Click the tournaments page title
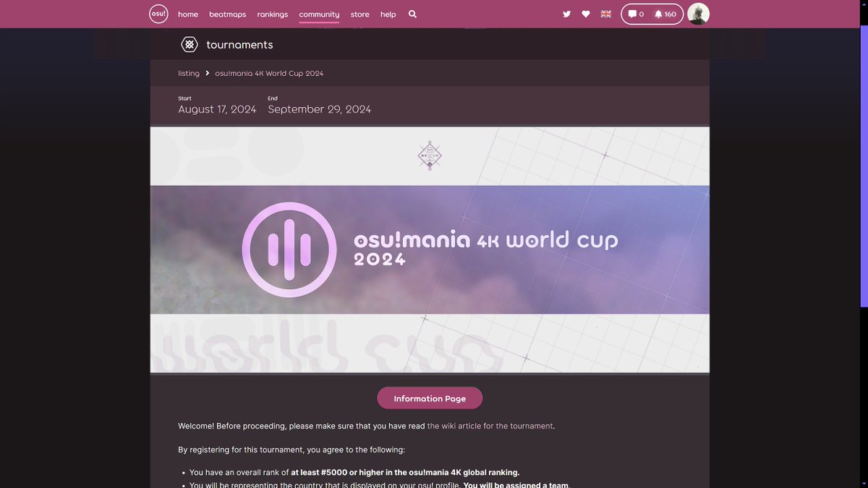Screen dimensions: 868x488 tap(239, 45)
